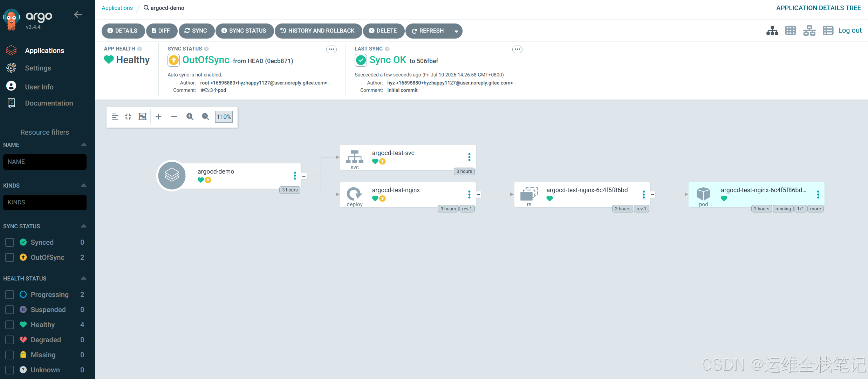The image size is (868, 379).
Task: Check the Synced filter checkbox
Action: pyautogui.click(x=10, y=242)
